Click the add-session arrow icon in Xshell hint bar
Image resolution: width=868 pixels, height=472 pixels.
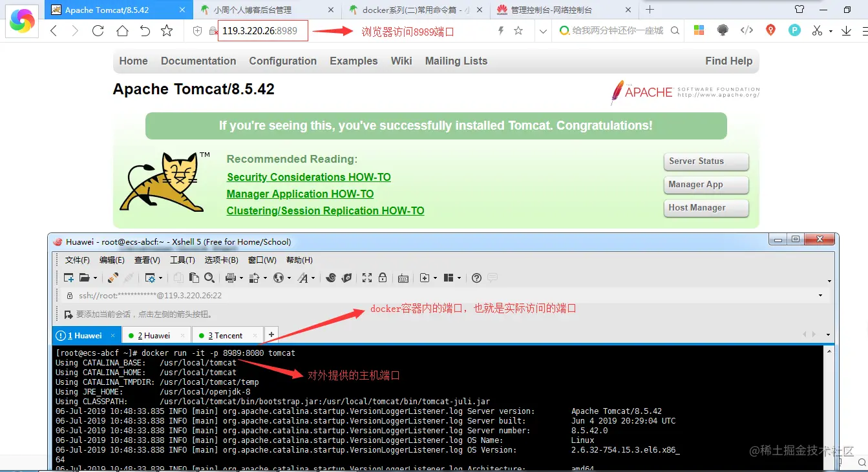pyautogui.click(x=69, y=314)
